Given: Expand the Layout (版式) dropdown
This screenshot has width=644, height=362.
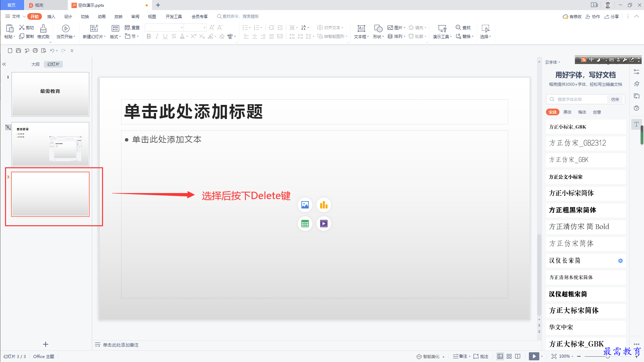Looking at the screenshot, I should coord(115,37).
